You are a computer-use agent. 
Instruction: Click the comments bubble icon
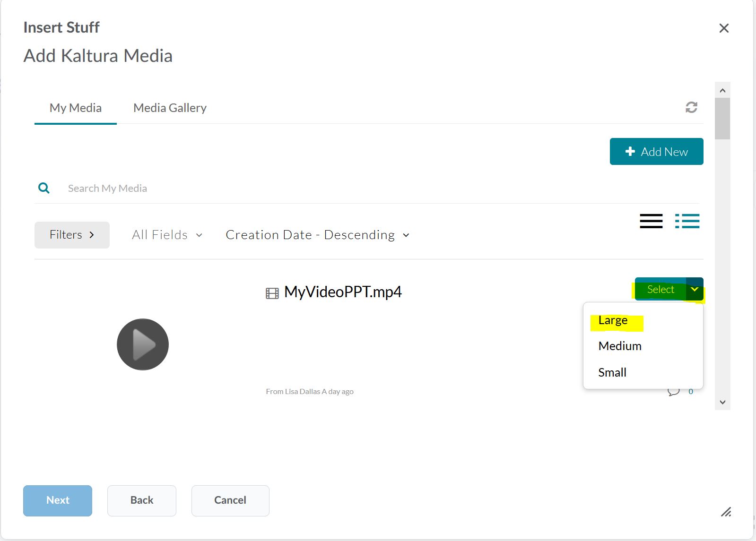pos(673,392)
